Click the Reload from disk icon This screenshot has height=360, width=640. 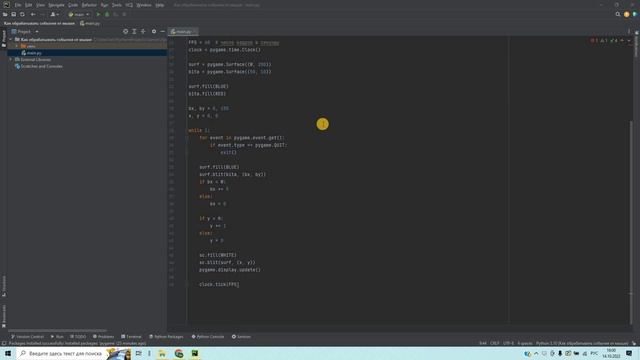pyautogui.click(x=22, y=14)
